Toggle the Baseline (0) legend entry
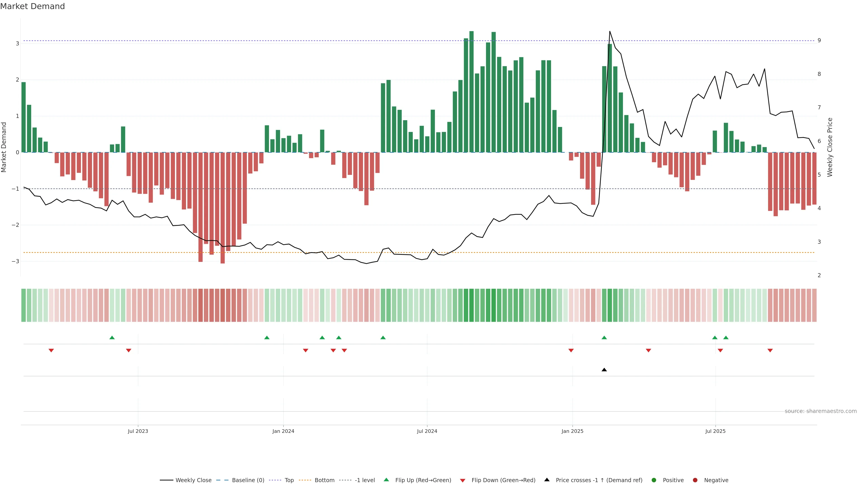Viewport: 868px width, 488px height. click(248, 480)
